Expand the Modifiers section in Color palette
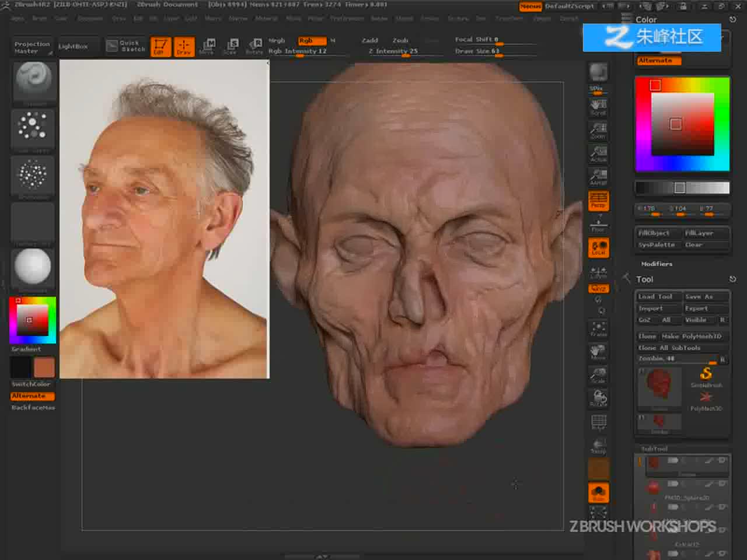This screenshot has width=747, height=560. (x=657, y=264)
